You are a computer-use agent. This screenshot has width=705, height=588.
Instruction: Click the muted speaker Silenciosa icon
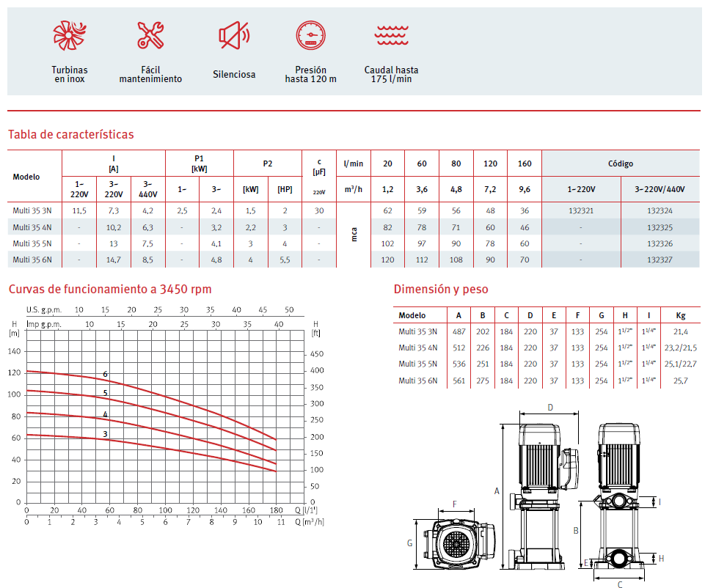tap(234, 34)
